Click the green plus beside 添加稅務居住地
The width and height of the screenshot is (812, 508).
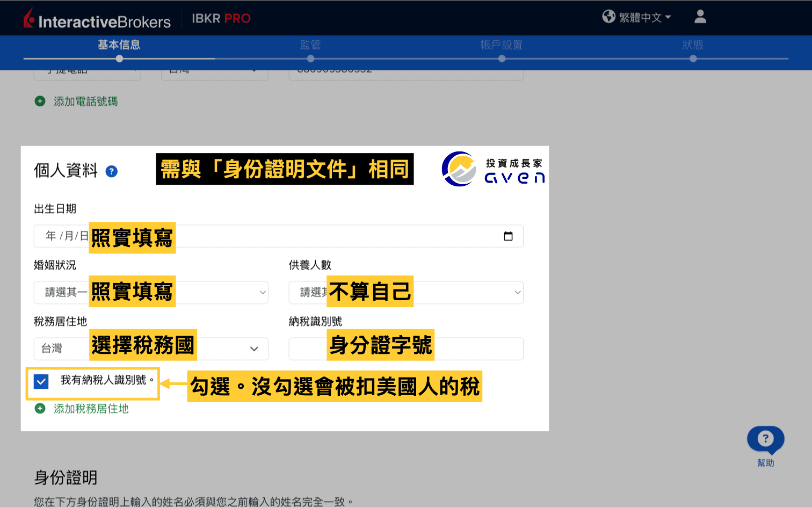click(x=40, y=408)
